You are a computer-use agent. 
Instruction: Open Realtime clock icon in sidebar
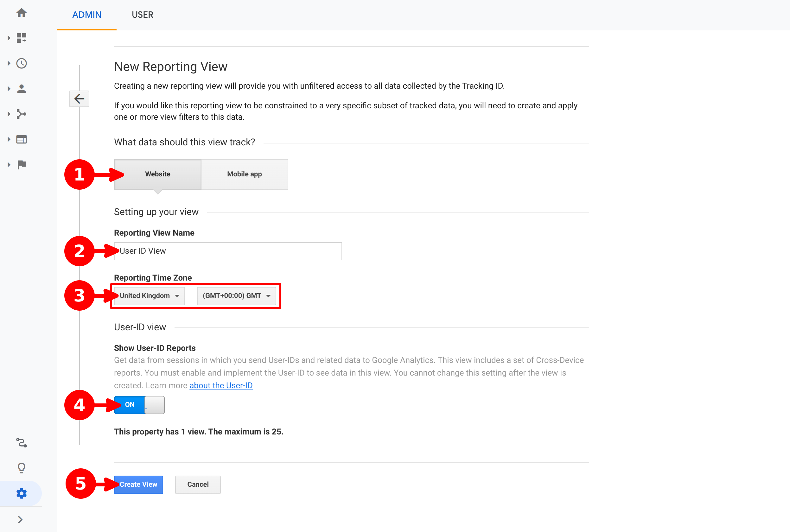[x=21, y=63]
